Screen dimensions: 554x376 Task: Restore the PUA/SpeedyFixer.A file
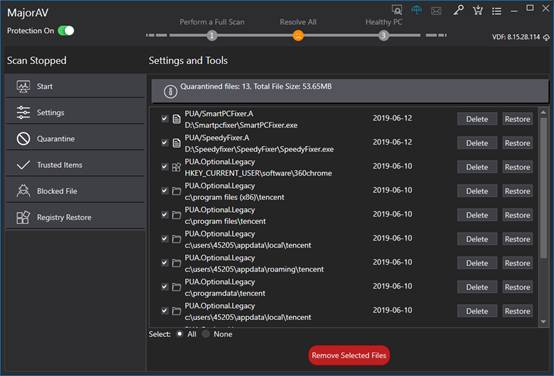pyautogui.click(x=518, y=143)
